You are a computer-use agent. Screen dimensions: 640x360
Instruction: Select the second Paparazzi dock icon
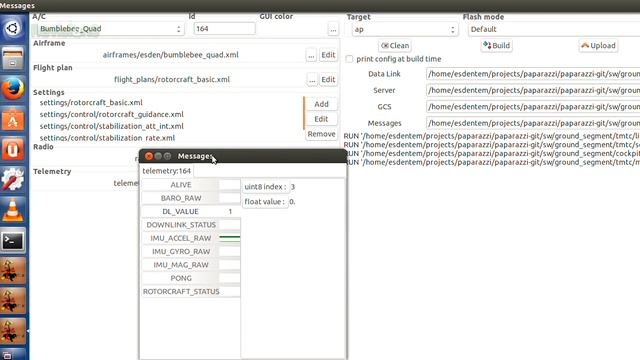(13, 301)
